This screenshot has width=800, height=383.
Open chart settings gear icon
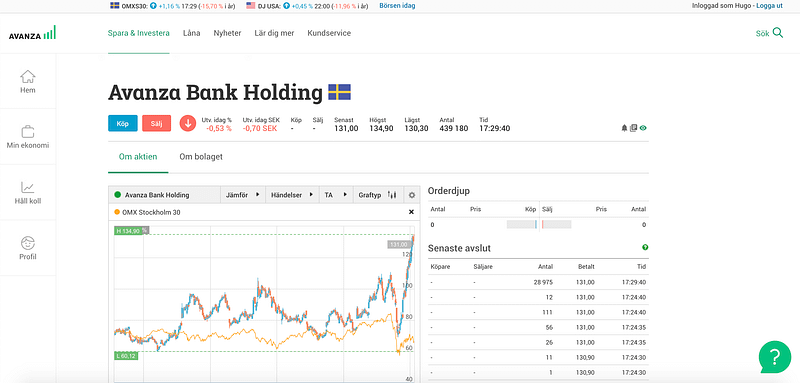tap(412, 195)
